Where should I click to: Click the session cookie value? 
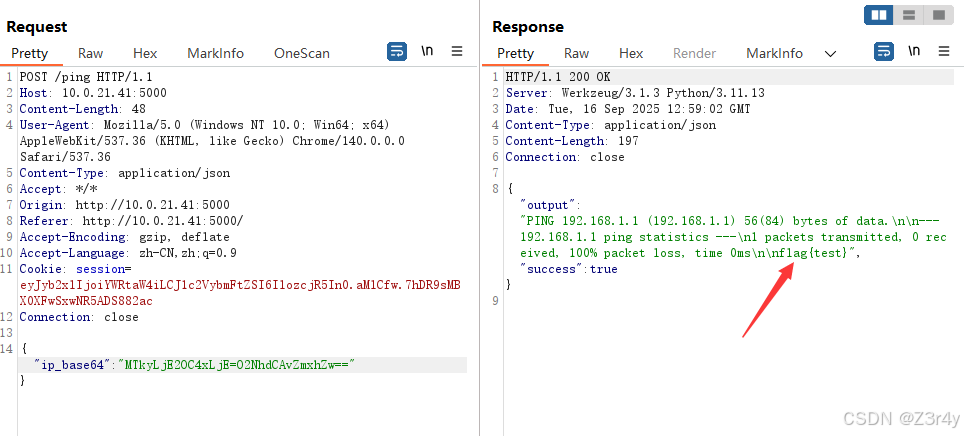click(x=240, y=293)
